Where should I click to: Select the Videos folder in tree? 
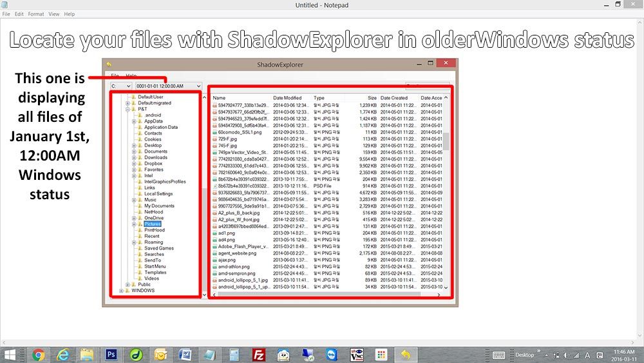tap(151, 279)
